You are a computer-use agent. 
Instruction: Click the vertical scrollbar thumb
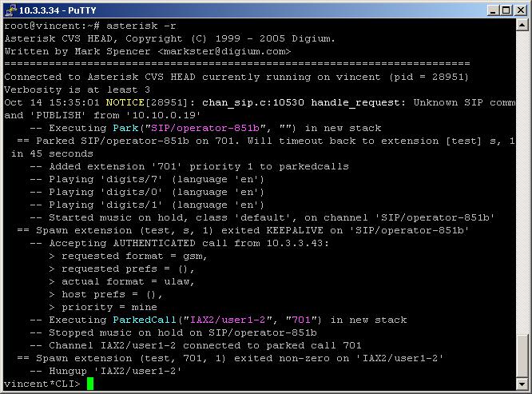pos(522,355)
